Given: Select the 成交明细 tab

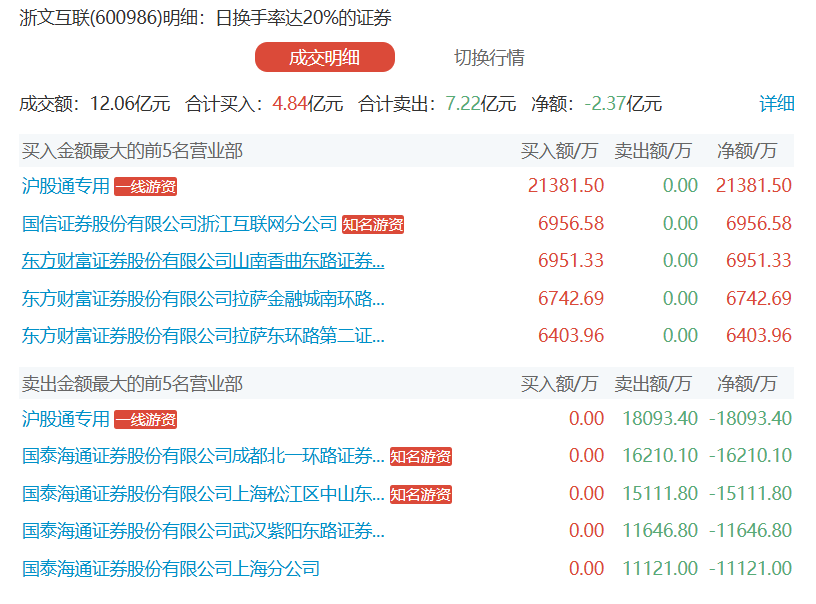Looking at the screenshot, I should (x=325, y=57).
